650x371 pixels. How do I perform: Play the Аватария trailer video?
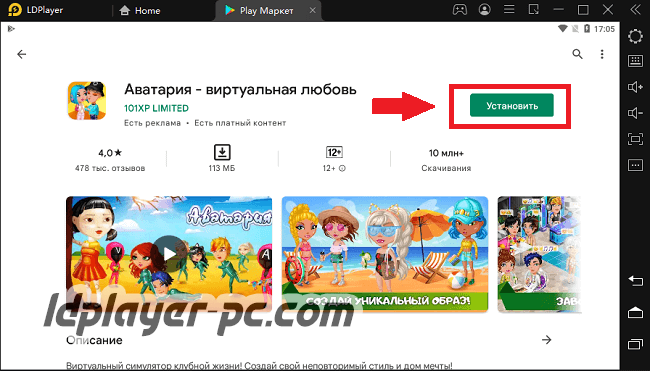tap(169, 254)
